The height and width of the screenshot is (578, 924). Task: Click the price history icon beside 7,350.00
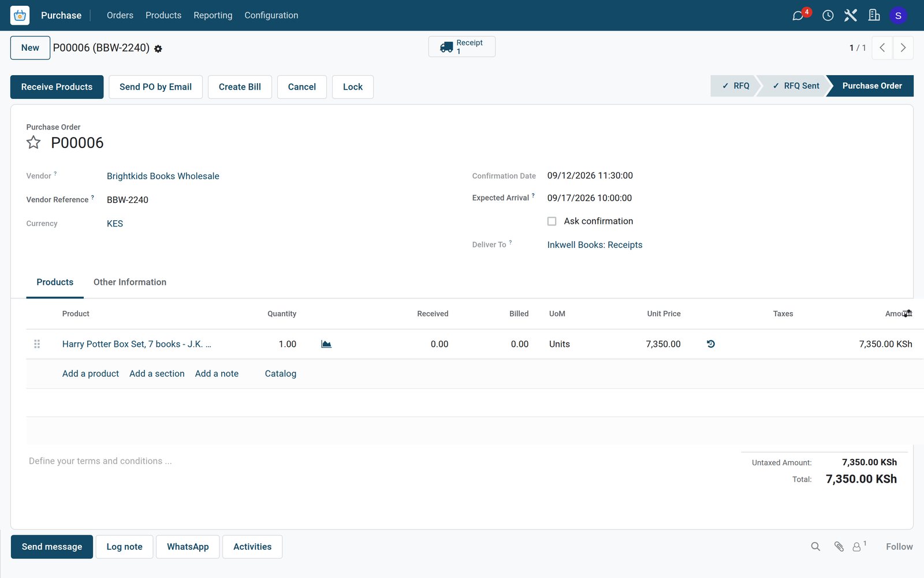(x=711, y=344)
